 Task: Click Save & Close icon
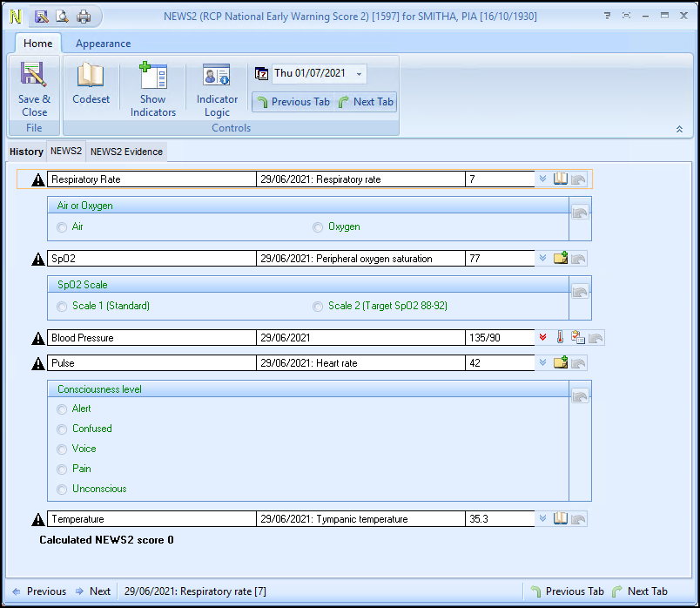(34, 89)
